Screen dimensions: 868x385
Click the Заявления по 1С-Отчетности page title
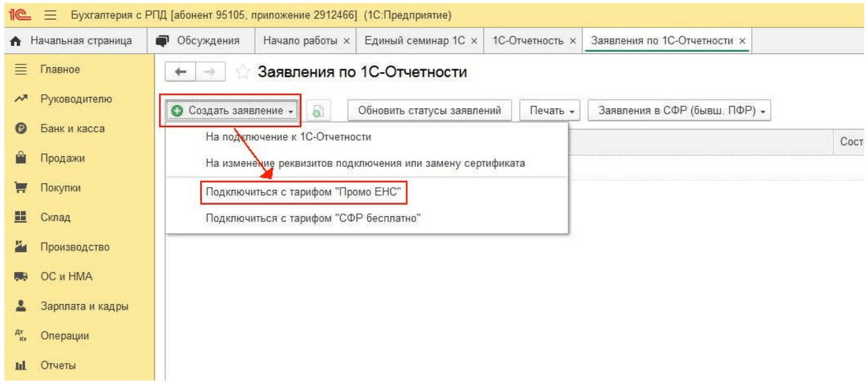point(363,72)
